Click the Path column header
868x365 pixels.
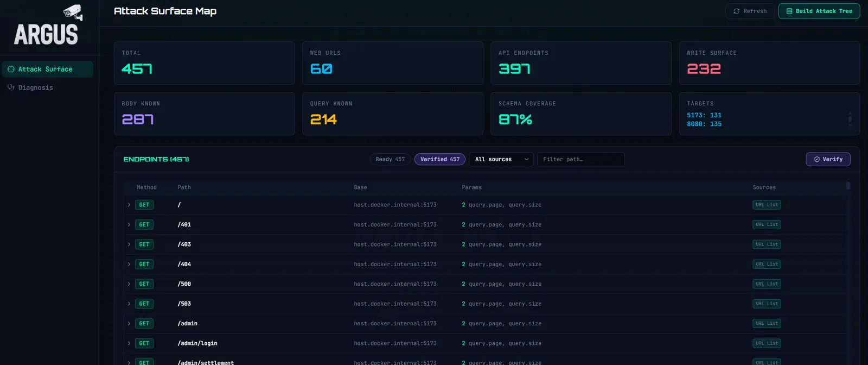tap(184, 187)
